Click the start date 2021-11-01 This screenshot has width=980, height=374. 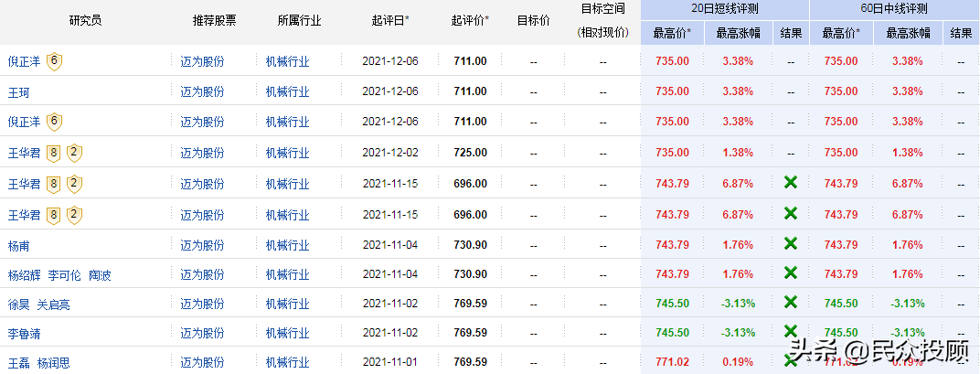click(390, 361)
